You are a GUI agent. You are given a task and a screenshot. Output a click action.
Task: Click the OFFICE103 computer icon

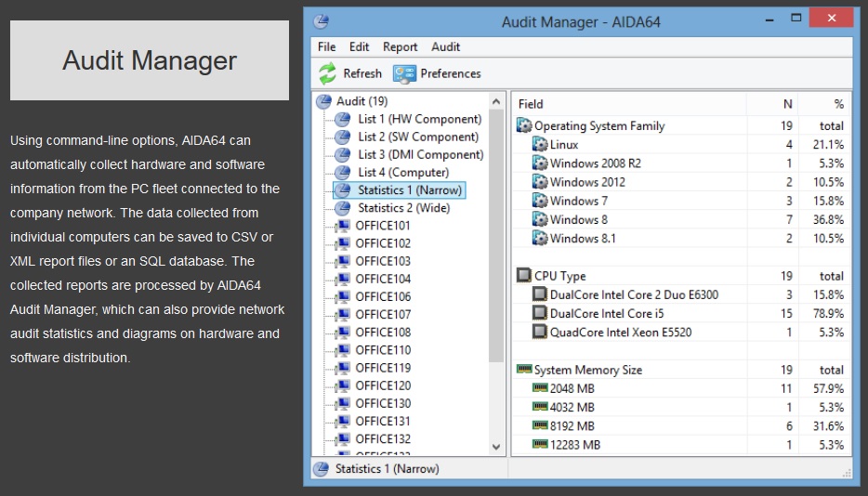[x=343, y=261]
